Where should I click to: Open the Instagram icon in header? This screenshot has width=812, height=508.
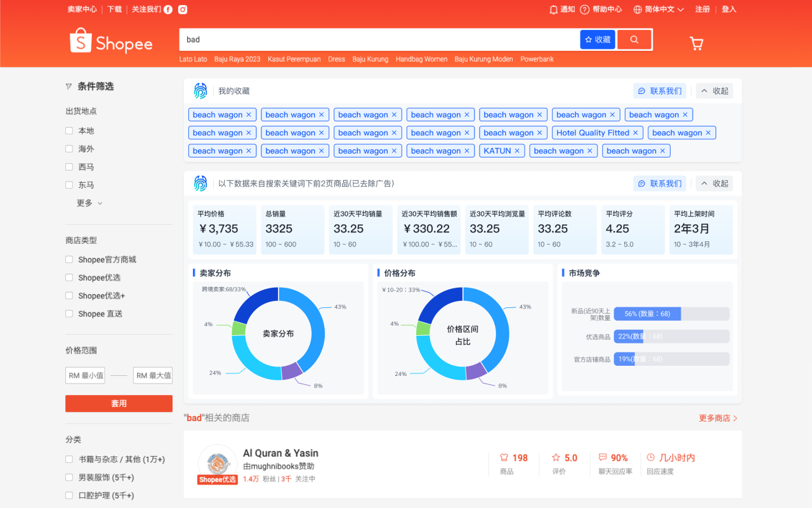click(183, 10)
